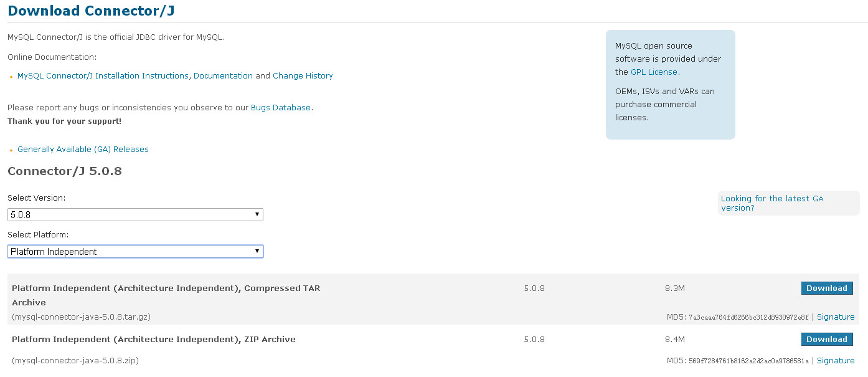
Task: Click the 'official JDBC driver for MySQL' sentence
Action: click(x=116, y=37)
